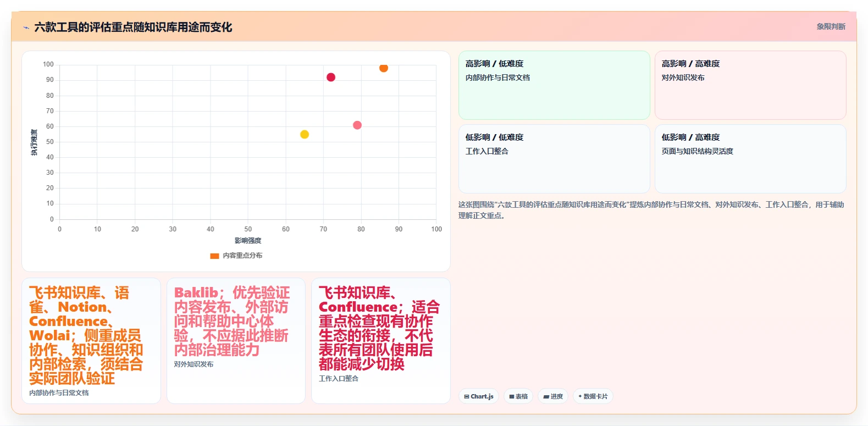
Task: Open the 高影响 / 低难度 quadrant card
Action: [554, 85]
